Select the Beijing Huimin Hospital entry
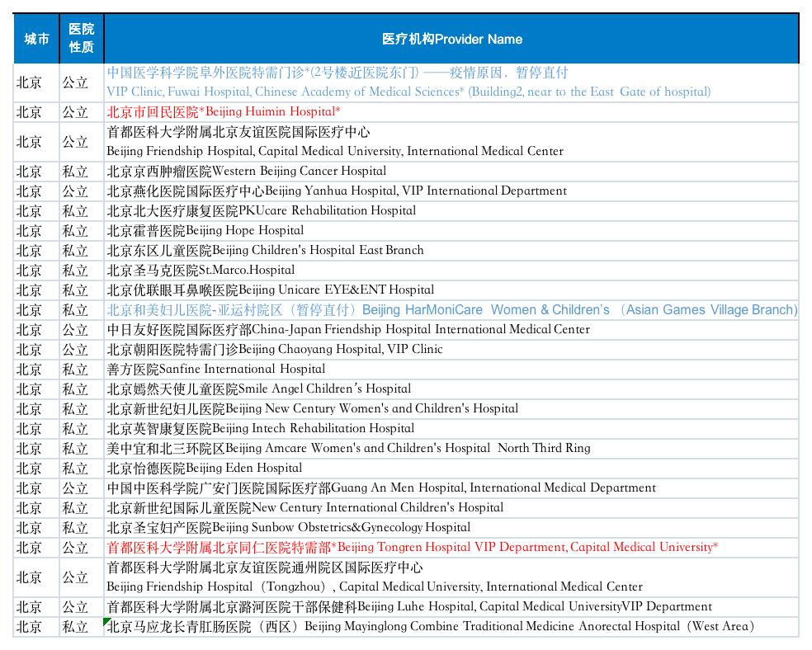This screenshot has height=650, width=812. (451, 112)
